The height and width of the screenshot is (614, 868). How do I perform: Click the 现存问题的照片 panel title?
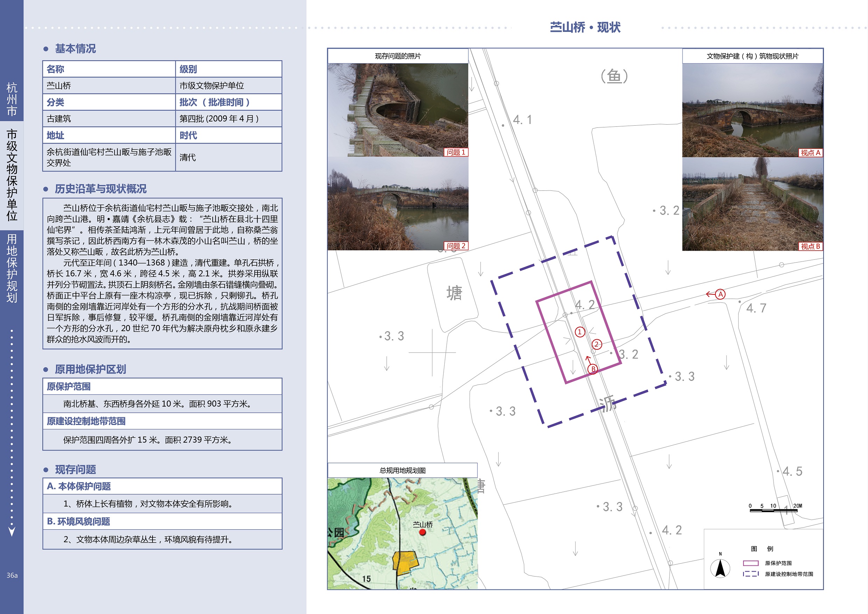398,56
